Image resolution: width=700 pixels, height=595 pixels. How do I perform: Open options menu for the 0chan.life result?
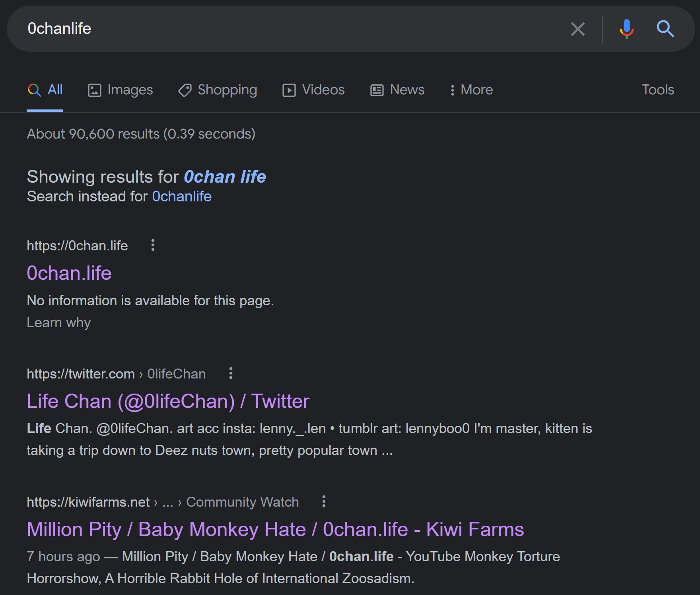click(153, 245)
